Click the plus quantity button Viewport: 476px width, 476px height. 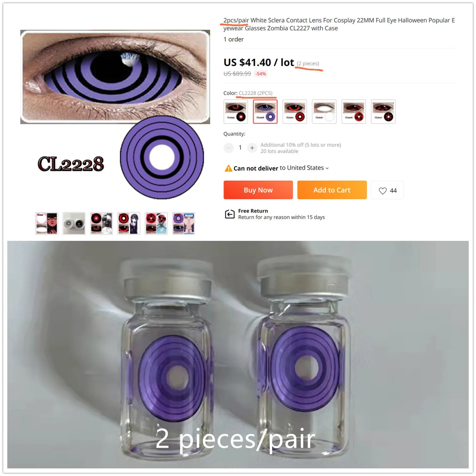252,148
